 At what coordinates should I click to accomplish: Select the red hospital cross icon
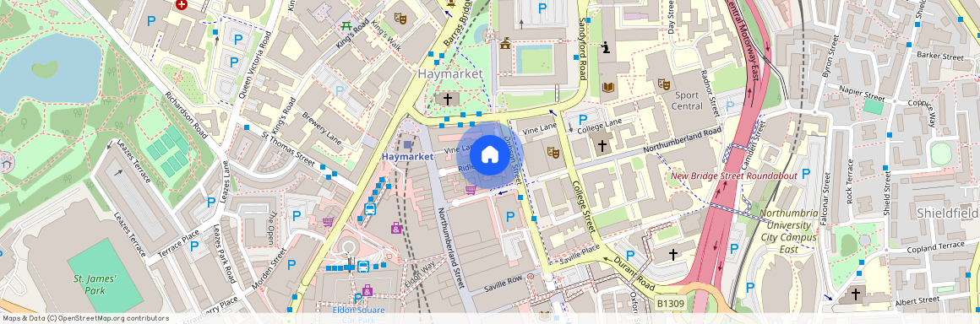[182, 5]
